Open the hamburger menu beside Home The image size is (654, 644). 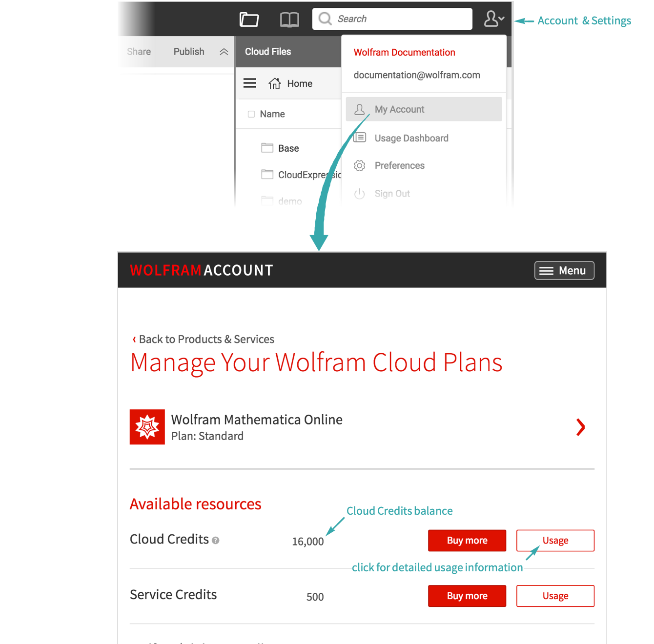click(x=250, y=83)
